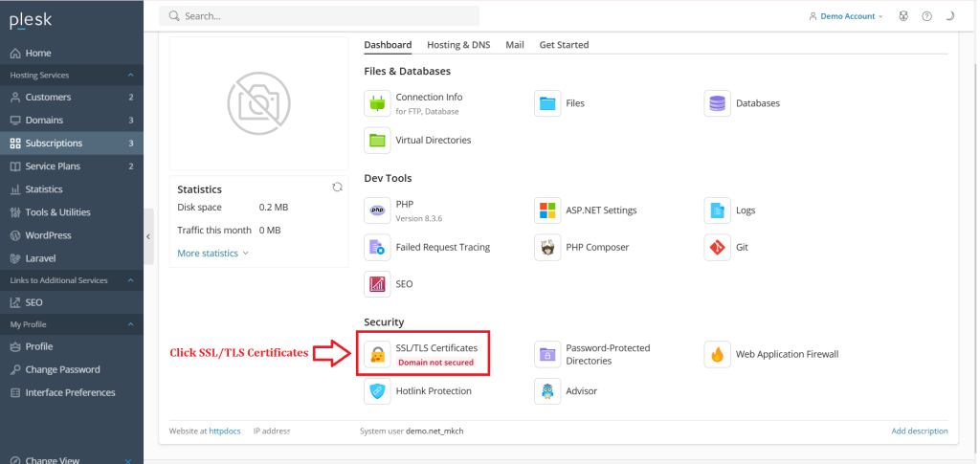This screenshot has width=980, height=464.
Task: Click the icon next to the help button in header
Action: [x=903, y=16]
